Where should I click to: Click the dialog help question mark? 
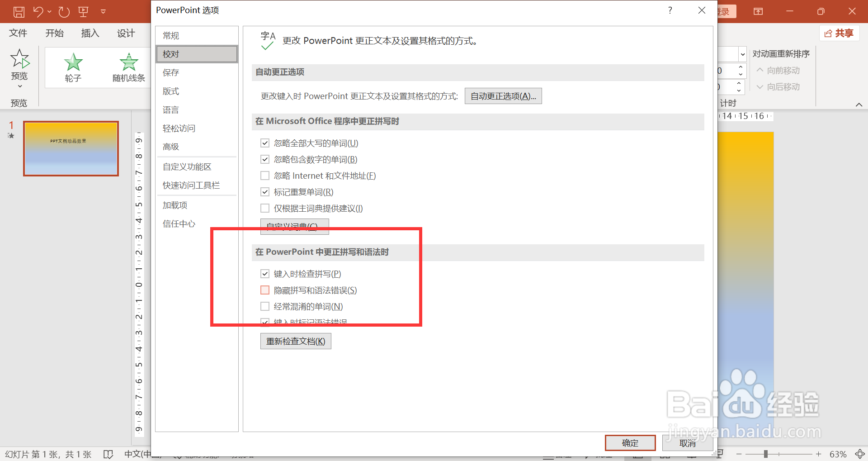(x=670, y=10)
